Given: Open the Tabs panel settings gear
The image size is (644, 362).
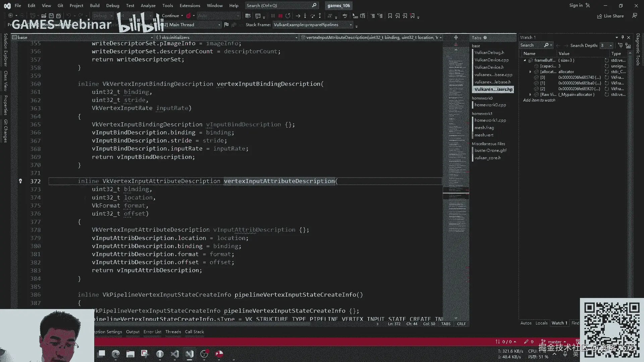Looking at the screenshot, I should click(x=485, y=38).
